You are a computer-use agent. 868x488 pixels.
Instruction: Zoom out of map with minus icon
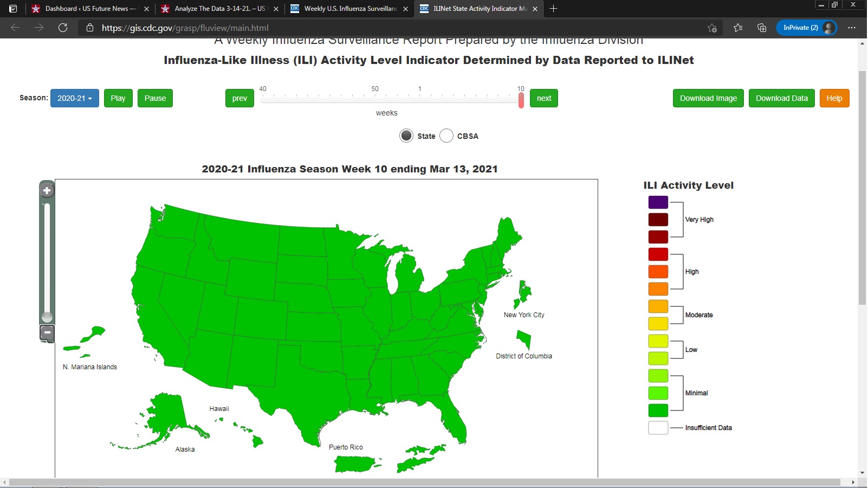coord(47,332)
